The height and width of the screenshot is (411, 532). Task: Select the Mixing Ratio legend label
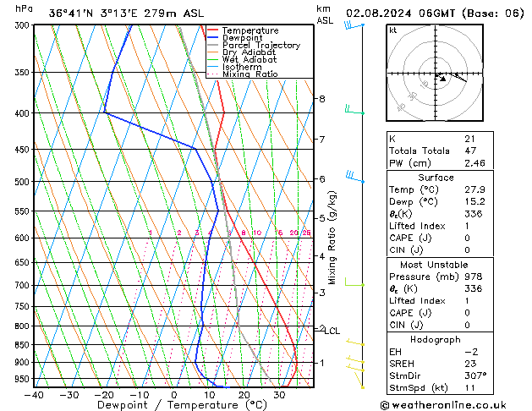tap(250, 74)
